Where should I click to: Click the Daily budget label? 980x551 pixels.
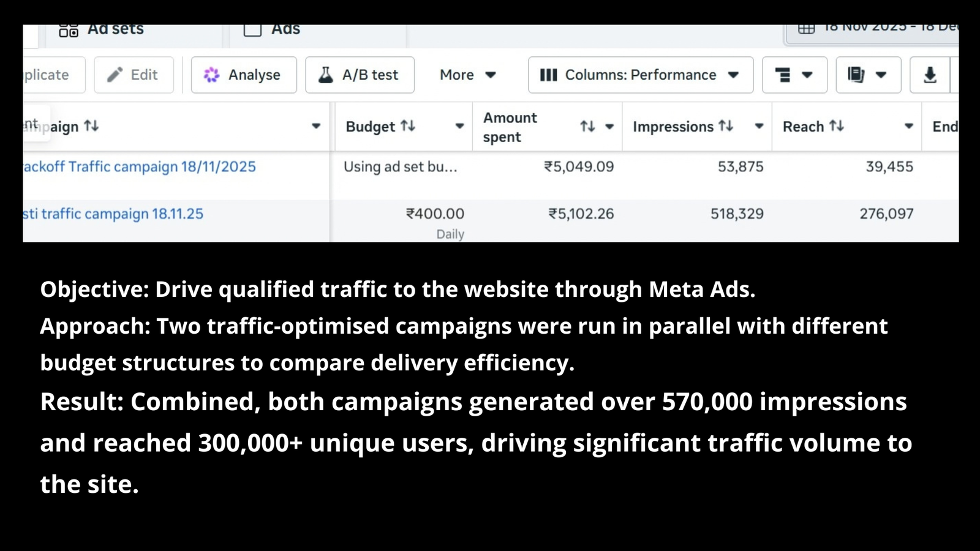(450, 234)
